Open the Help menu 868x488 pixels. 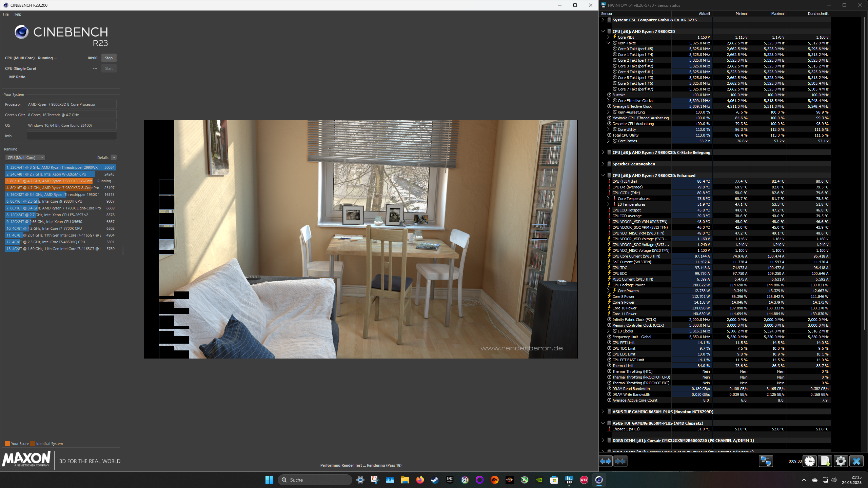click(x=17, y=14)
